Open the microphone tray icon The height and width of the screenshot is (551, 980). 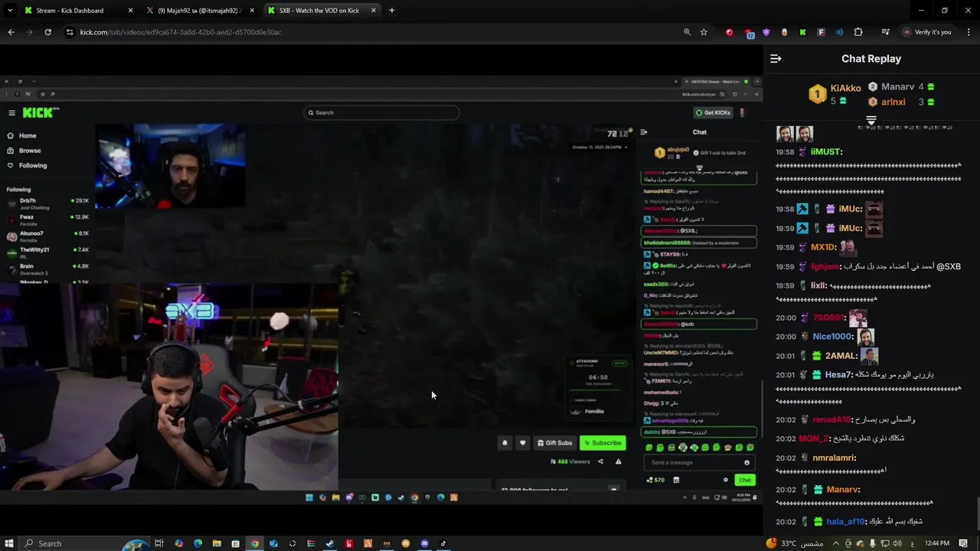pos(872,543)
